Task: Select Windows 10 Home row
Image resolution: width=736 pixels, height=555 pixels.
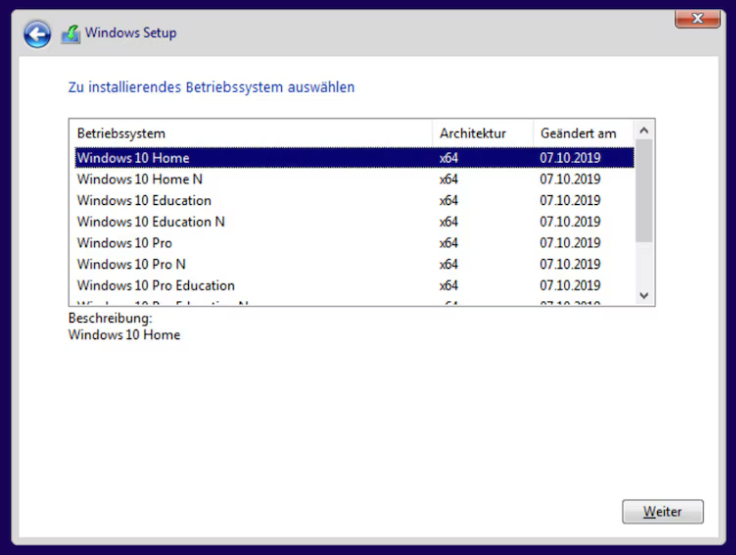Action: (x=354, y=158)
